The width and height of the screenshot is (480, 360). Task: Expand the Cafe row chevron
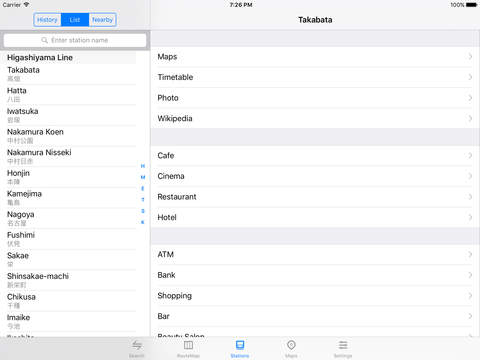tap(470, 156)
